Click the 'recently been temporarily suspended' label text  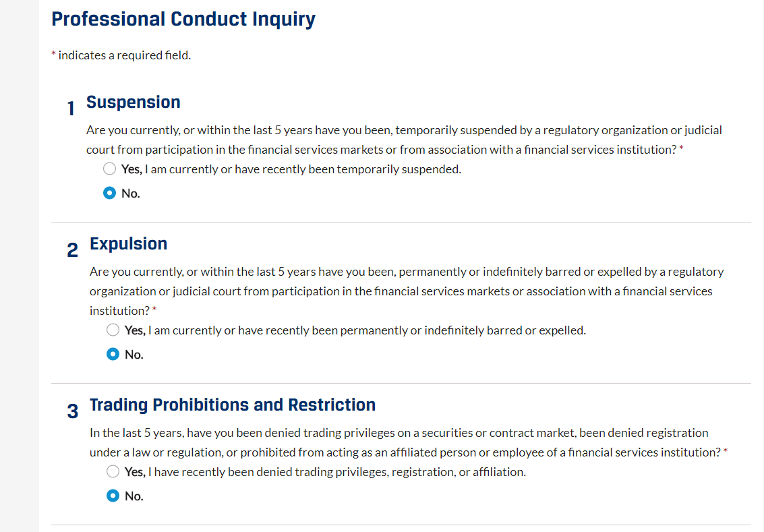pos(291,169)
